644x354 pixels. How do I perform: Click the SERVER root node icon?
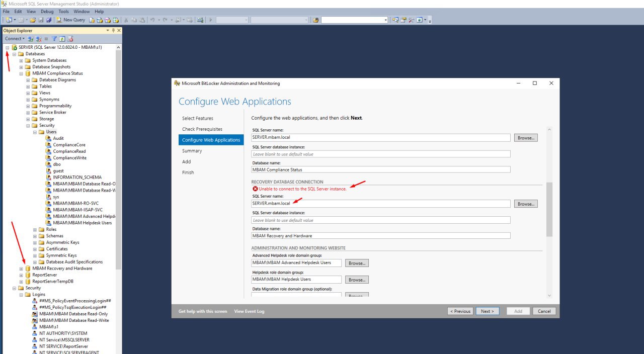coord(15,47)
